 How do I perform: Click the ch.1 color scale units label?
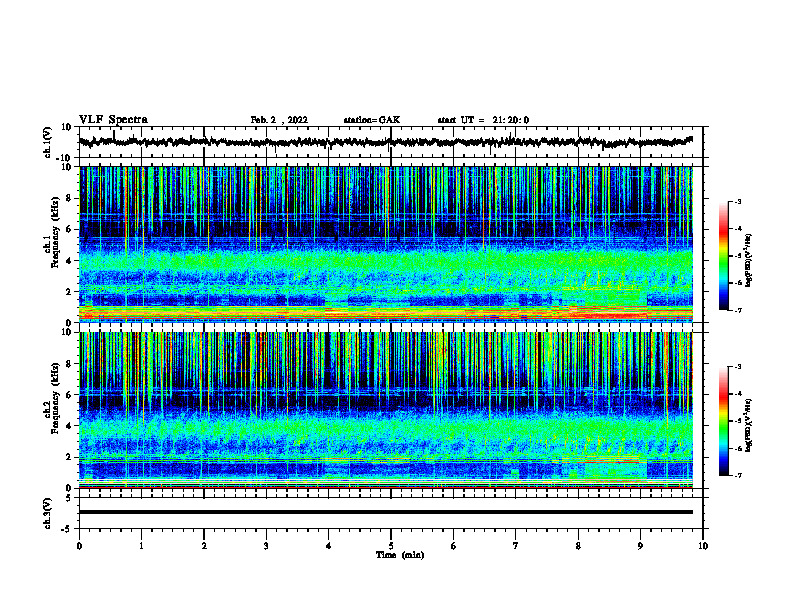point(749,260)
